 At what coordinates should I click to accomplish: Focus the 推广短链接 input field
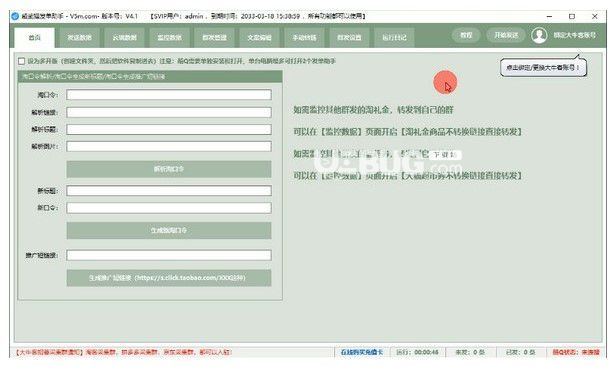click(169, 255)
